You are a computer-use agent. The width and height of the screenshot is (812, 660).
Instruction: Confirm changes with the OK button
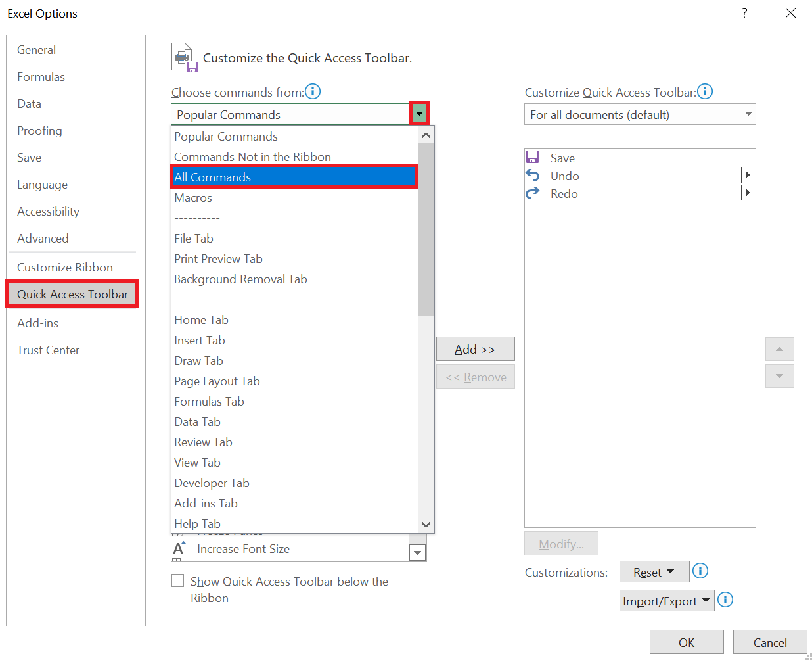pos(687,642)
